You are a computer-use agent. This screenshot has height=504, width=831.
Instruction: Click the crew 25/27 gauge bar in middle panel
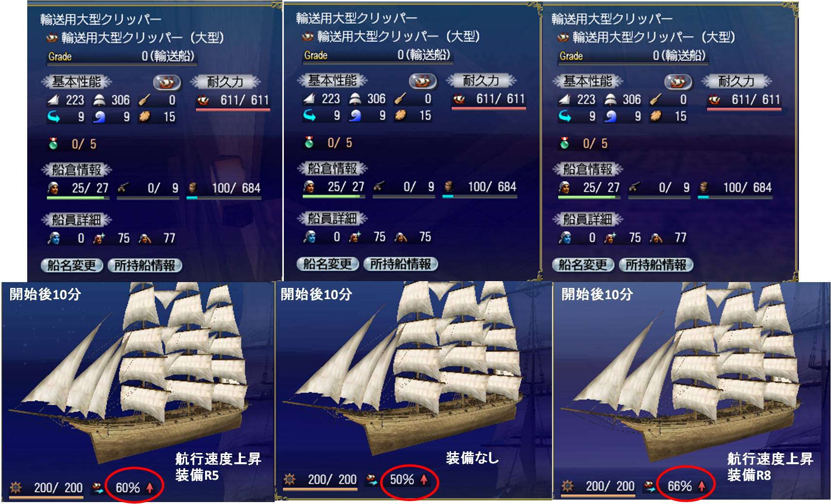point(333,197)
